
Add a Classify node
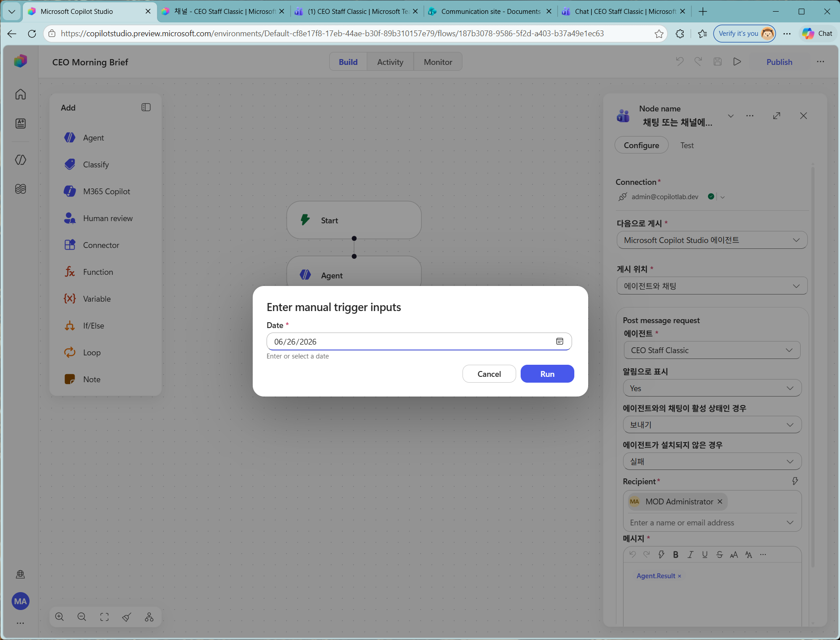click(x=106, y=165)
